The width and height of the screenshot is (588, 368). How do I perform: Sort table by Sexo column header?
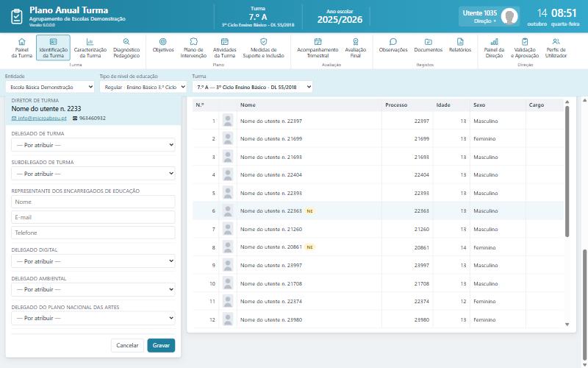pos(479,105)
